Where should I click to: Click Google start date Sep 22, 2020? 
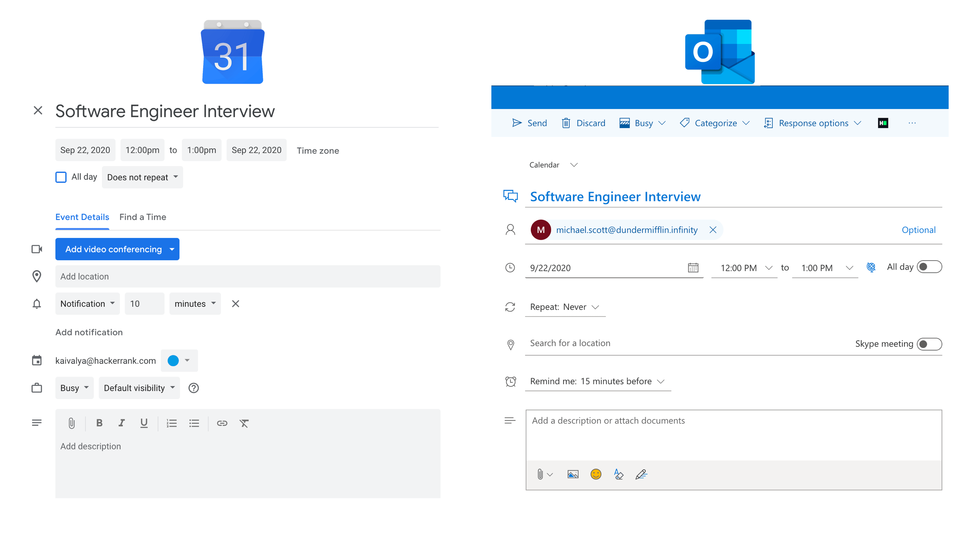85,150
